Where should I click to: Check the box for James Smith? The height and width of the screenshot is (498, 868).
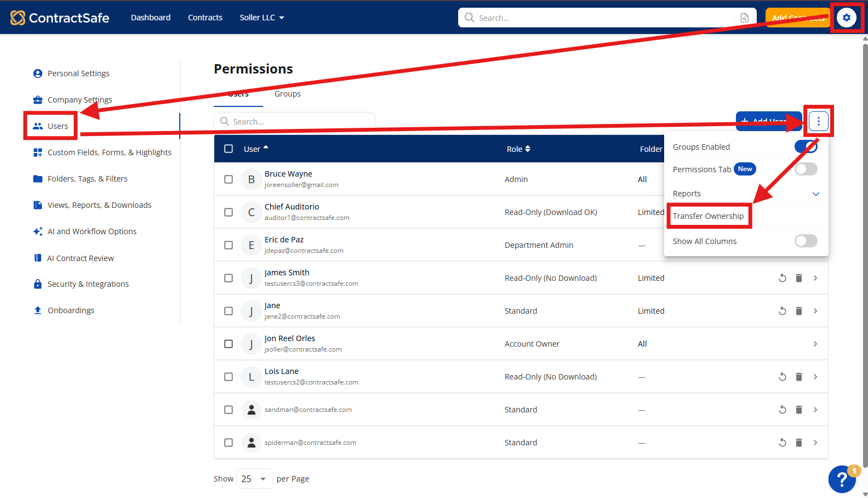[x=229, y=278]
